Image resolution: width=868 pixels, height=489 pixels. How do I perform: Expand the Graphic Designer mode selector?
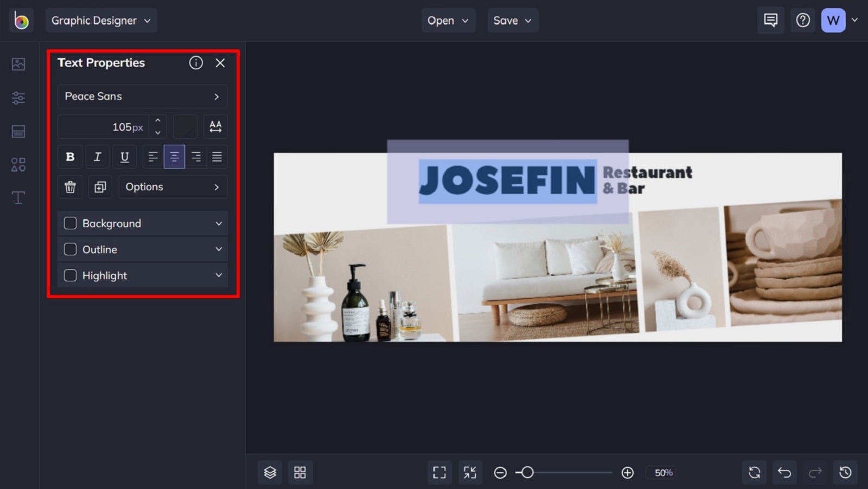pyautogui.click(x=101, y=20)
